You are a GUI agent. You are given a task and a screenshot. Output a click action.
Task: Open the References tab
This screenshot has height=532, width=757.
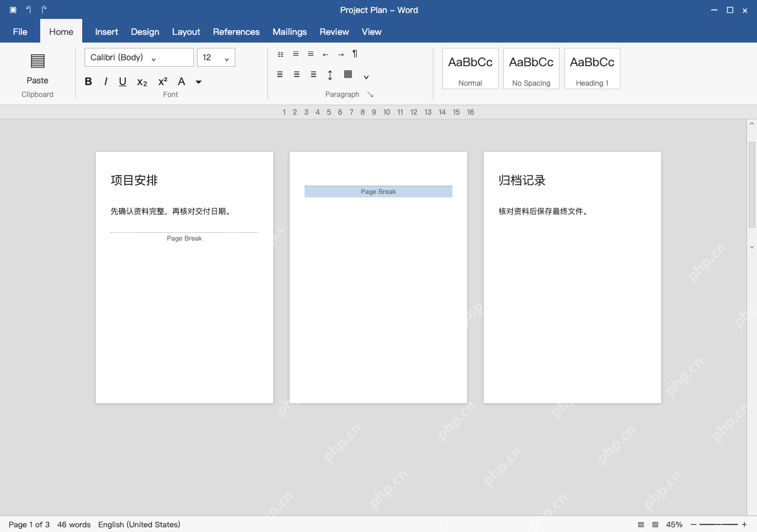(236, 32)
